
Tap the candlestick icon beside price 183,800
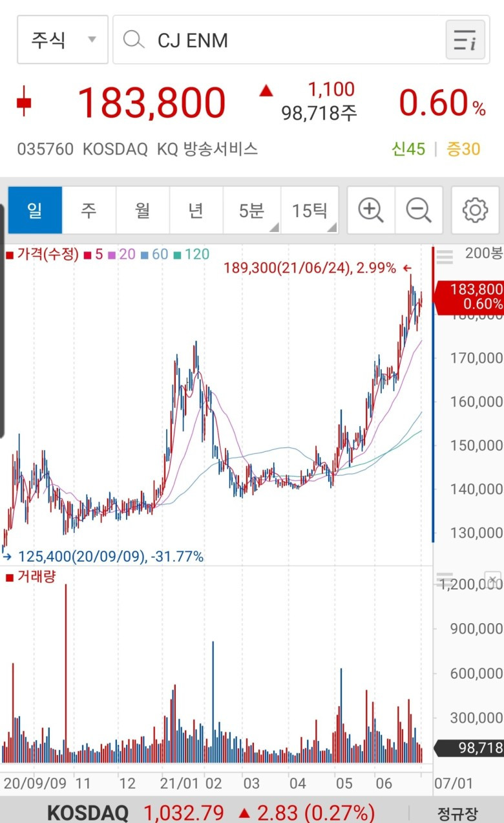point(24,103)
